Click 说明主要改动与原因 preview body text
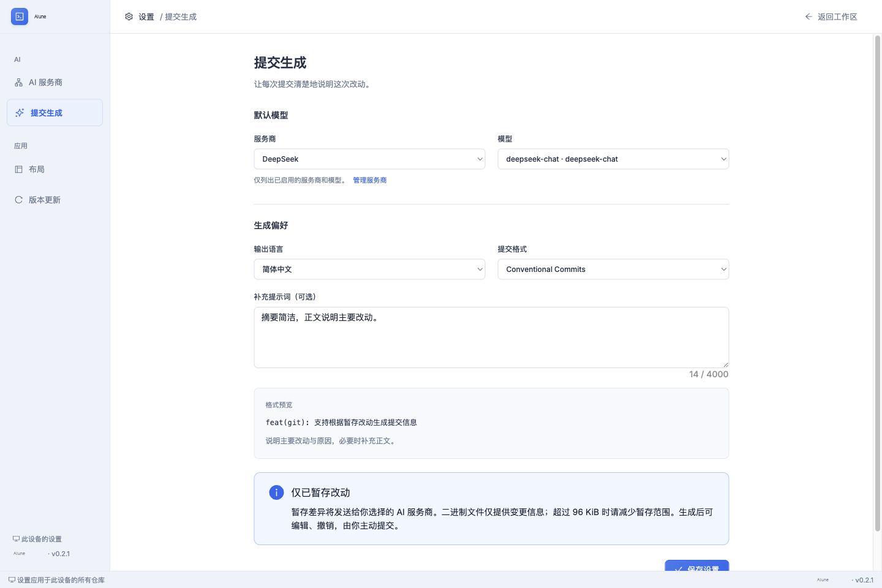This screenshot has height=588, width=882. pos(331,440)
